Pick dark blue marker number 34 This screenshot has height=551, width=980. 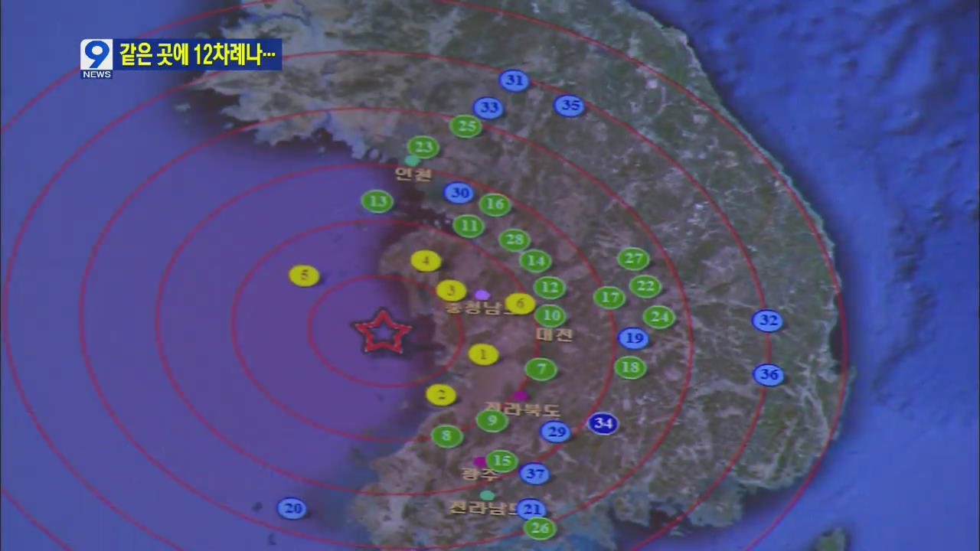603,423
